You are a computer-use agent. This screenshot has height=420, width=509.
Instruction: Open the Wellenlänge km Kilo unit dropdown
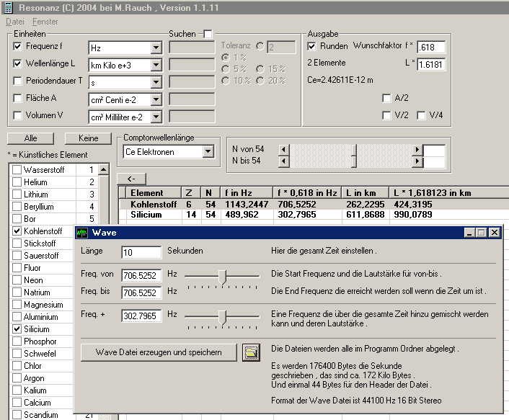(156, 65)
